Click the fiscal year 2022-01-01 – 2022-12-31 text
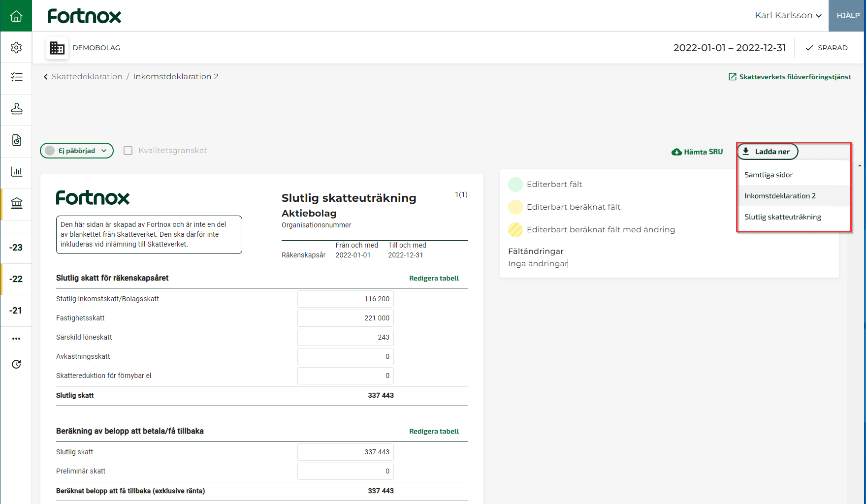The width and height of the screenshot is (866, 504). click(x=730, y=48)
